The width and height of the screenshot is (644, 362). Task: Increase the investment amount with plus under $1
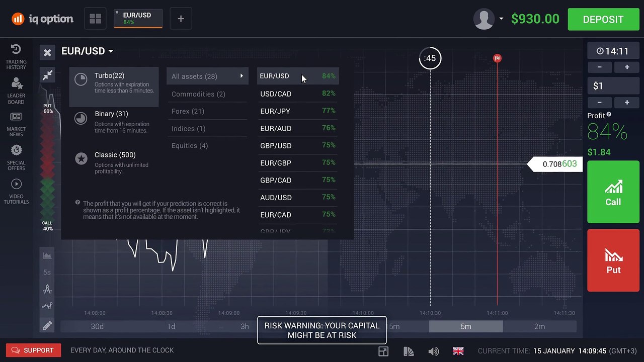pos(627,102)
